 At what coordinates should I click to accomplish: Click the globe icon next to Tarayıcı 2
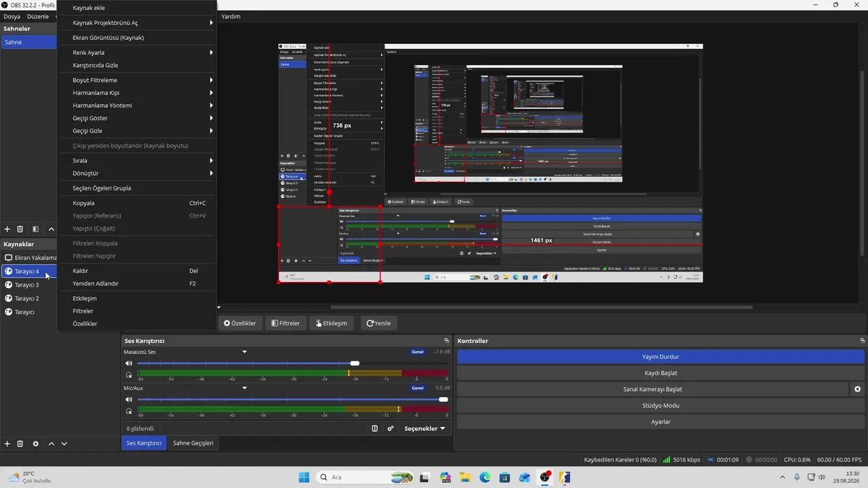(8, 298)
